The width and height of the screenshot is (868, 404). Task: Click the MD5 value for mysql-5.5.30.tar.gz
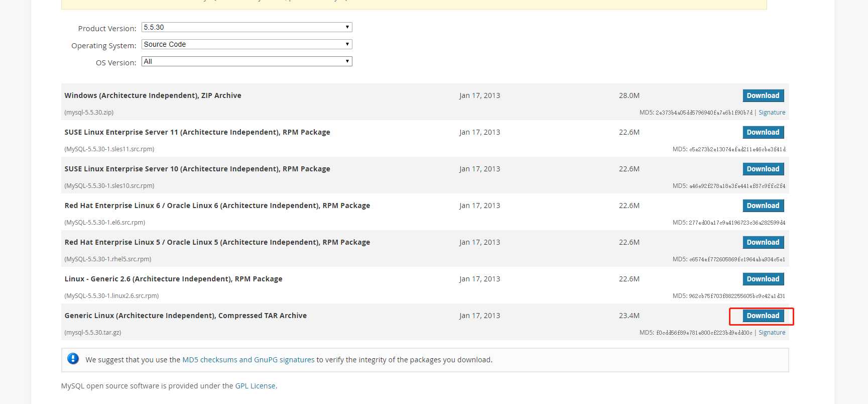704,333
